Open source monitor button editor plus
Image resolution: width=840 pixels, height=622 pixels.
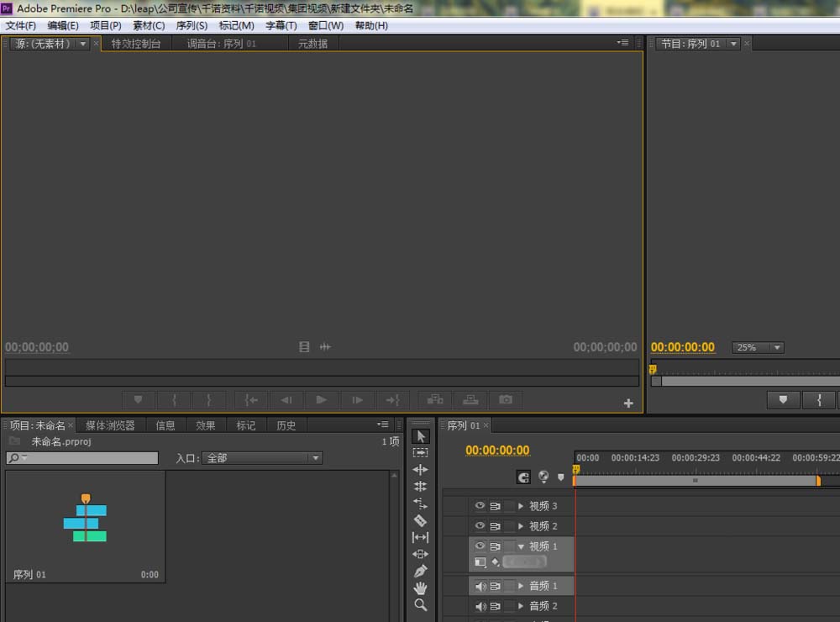tap(628, 403)
